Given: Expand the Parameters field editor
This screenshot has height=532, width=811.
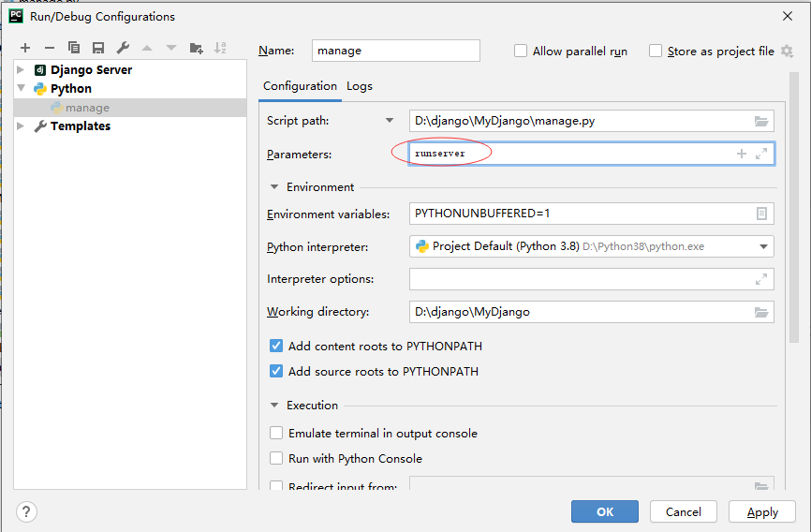Looking at the screenshot, I should coord(761,154).
